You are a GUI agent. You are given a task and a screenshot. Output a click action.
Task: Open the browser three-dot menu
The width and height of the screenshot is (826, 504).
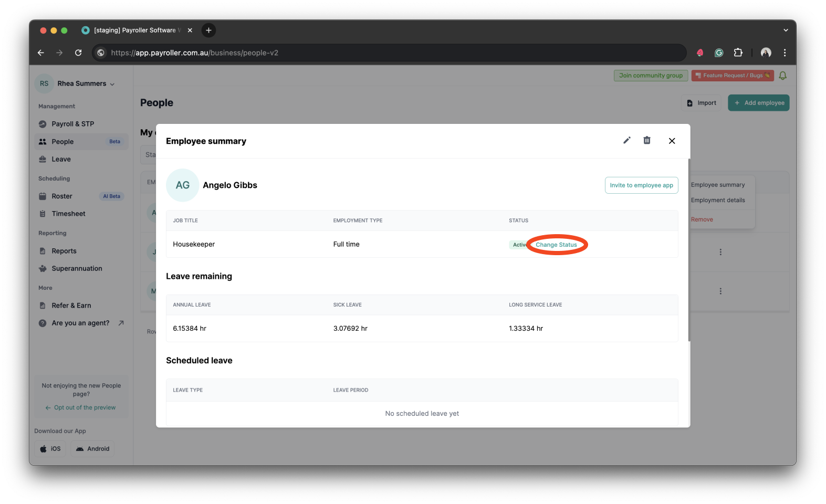pos(785,52)
